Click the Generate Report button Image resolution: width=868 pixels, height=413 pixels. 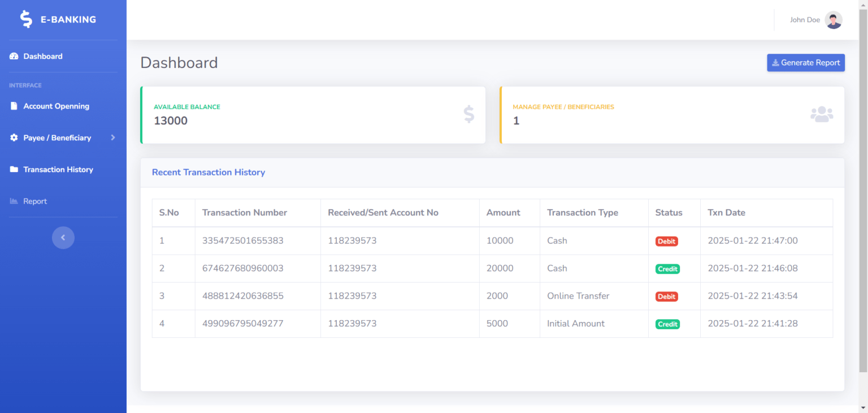point(806,62)
